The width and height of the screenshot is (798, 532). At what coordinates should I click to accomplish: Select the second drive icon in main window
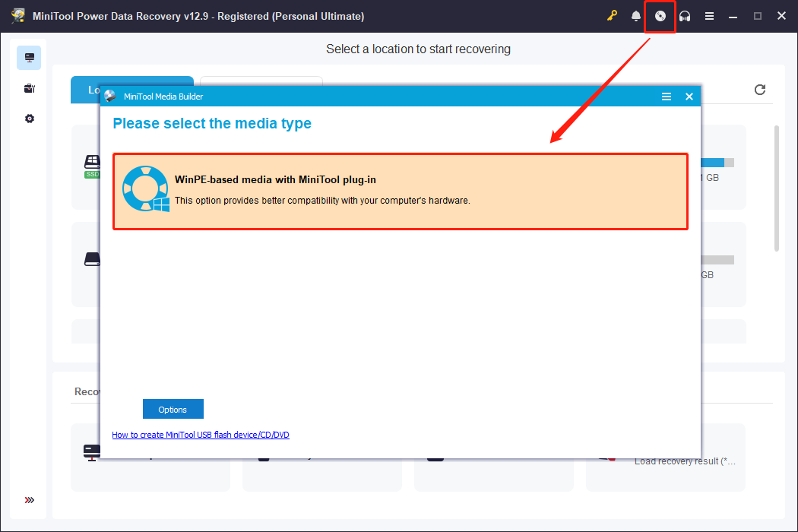pyautogui.click(x=92, y=259)
